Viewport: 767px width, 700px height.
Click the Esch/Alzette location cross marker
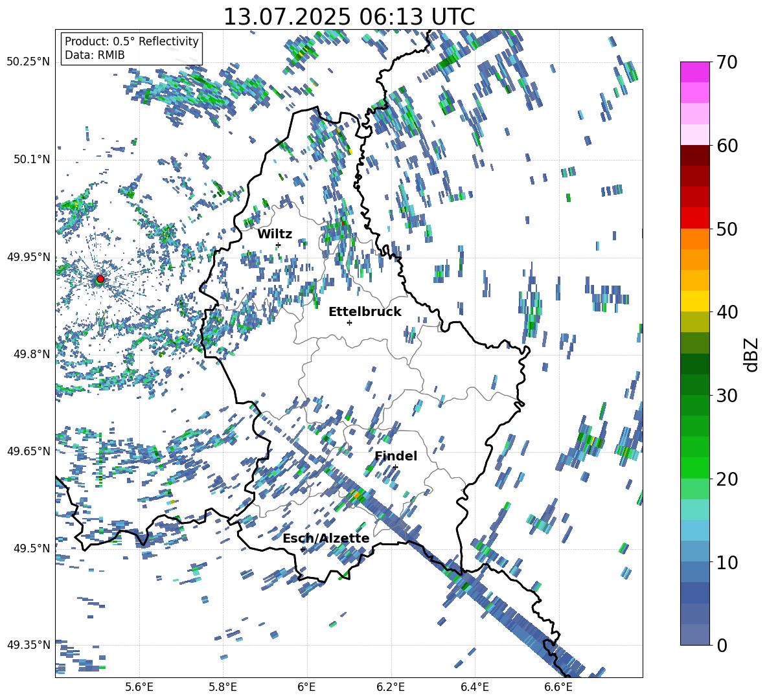(x=303, y=549)
